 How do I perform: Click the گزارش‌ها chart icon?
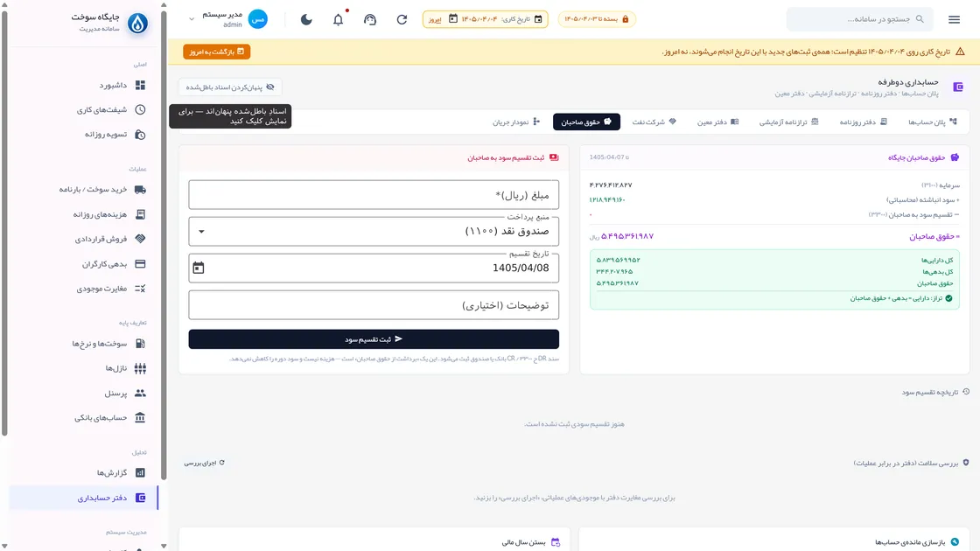point(140,473)
